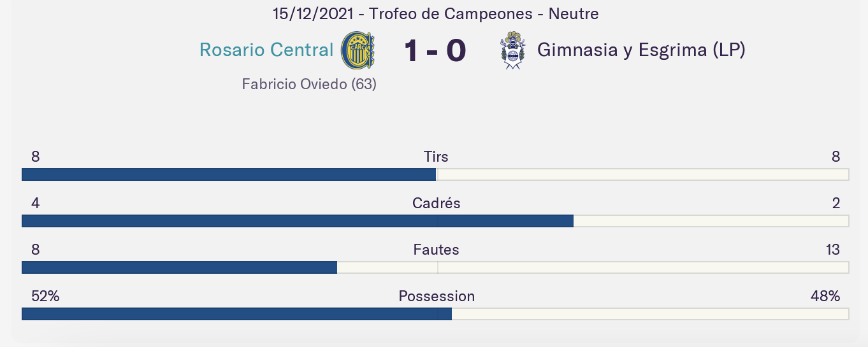Click the Fautes progress bar
Image resolution: width=868 pixels, height=347 pixels.
tap(435, 267)
